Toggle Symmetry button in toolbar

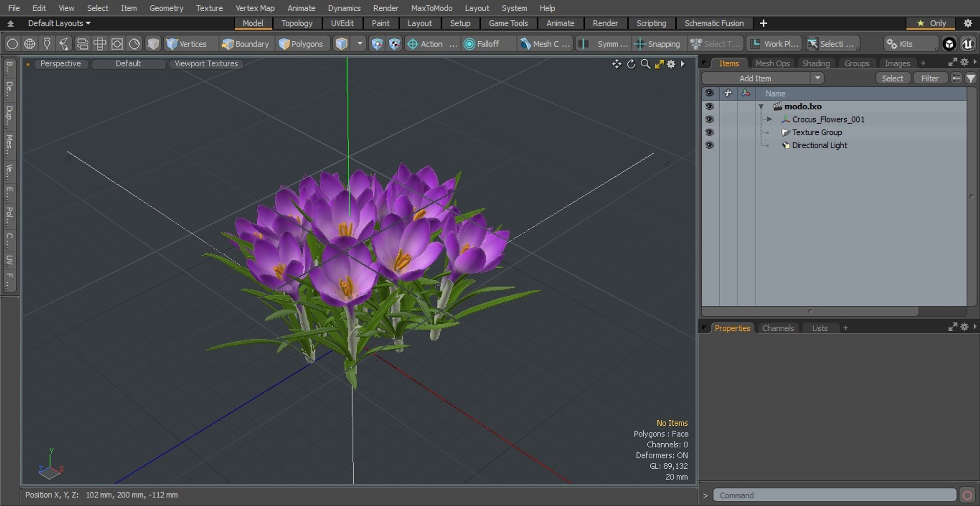[x=604, y=44]
